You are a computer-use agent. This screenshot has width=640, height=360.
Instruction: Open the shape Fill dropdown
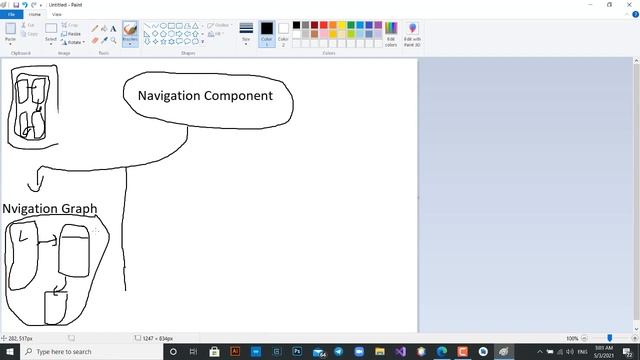coord(216,34)
